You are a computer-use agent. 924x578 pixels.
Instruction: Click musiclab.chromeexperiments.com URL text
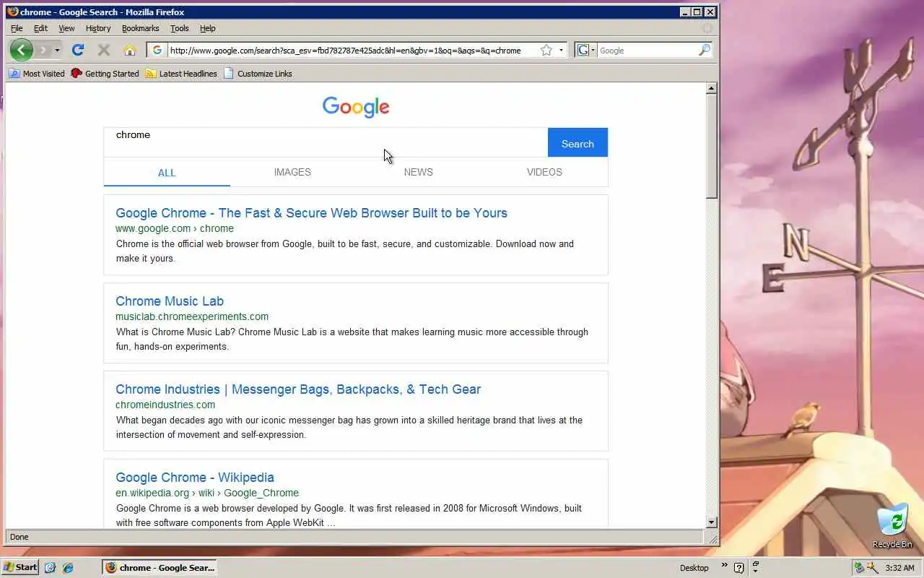(x=192, y=316)
